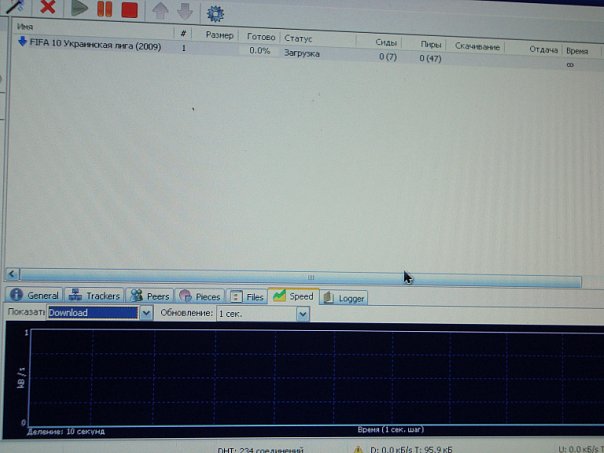Click the DHT connections status text
This screenshot has width=604, height=453.
tap(260, 450)
